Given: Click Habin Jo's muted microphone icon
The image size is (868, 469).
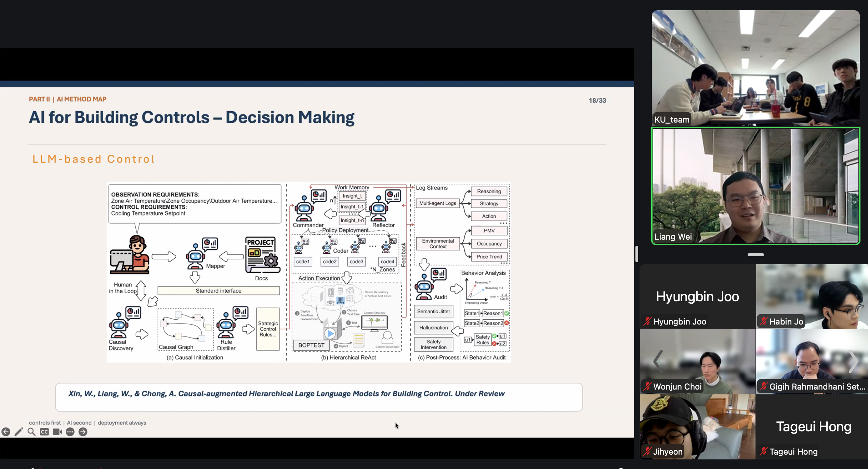Looking at the screenshot, I should [x=763, y=321].
